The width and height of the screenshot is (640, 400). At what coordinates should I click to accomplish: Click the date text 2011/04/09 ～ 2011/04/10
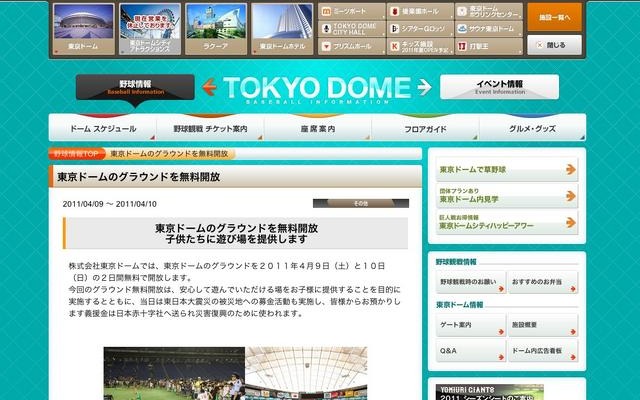[x=109, y=204]
